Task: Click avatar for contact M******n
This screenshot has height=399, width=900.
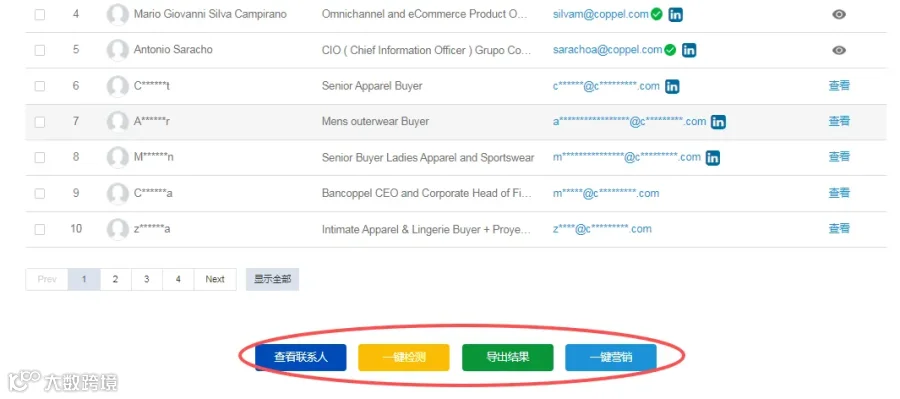Action: (118, 157)
